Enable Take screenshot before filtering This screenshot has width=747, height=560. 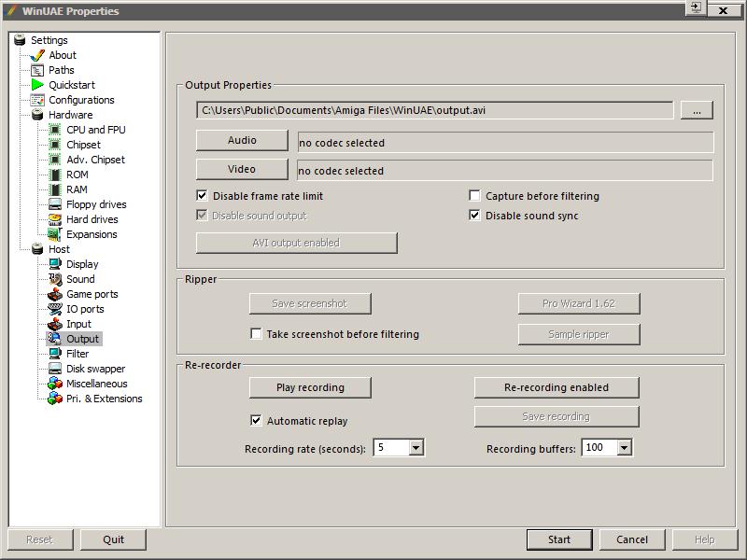click(x=256, y=334)
